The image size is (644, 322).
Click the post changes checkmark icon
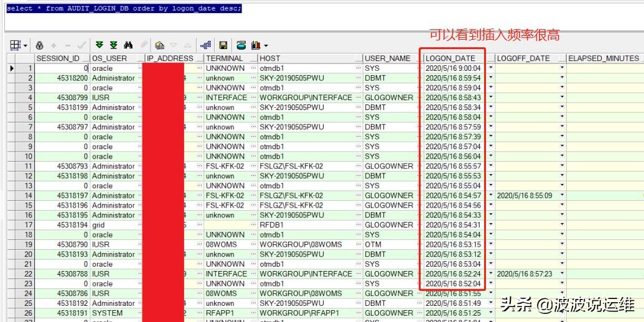click(x=82, y=45)
